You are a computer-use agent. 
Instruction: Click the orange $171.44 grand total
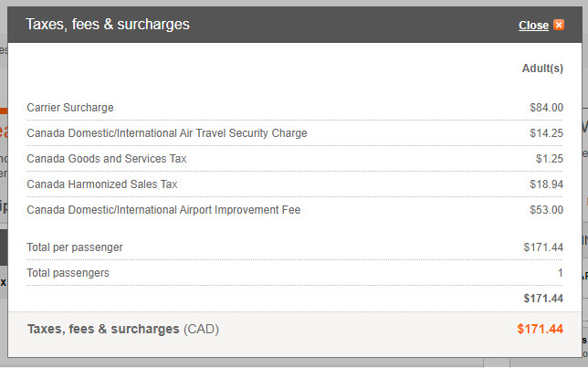click(540, 329)
